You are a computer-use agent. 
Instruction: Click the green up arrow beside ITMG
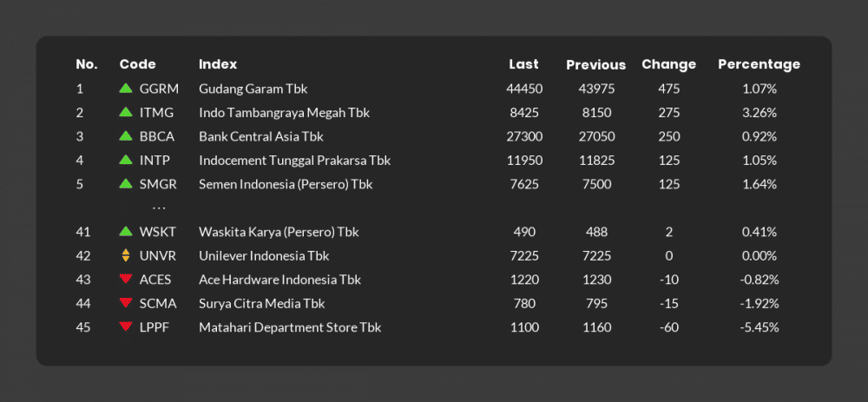click(126, 112)
